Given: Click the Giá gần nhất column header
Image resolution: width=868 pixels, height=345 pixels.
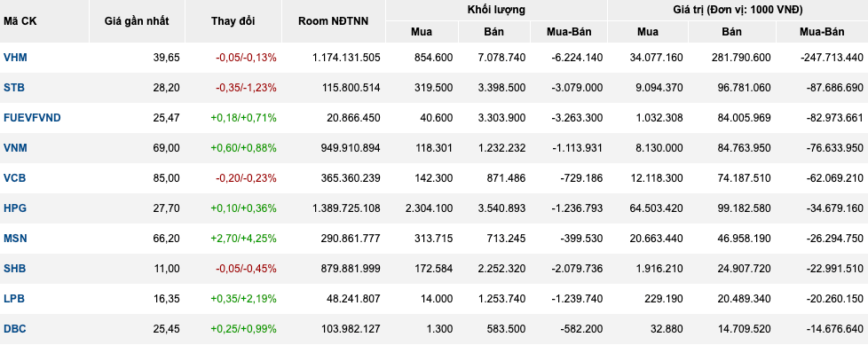Looking at the screenshot, I should click(x=137, y=21).
